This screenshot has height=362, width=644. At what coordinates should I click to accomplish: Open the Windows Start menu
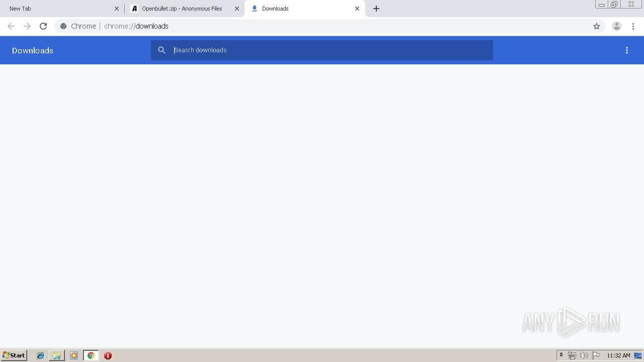(14, 355)
